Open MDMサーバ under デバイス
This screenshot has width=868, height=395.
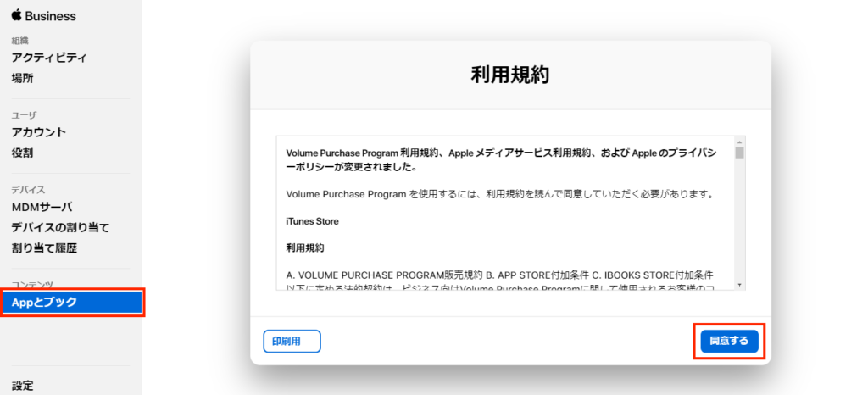(42, 208)
